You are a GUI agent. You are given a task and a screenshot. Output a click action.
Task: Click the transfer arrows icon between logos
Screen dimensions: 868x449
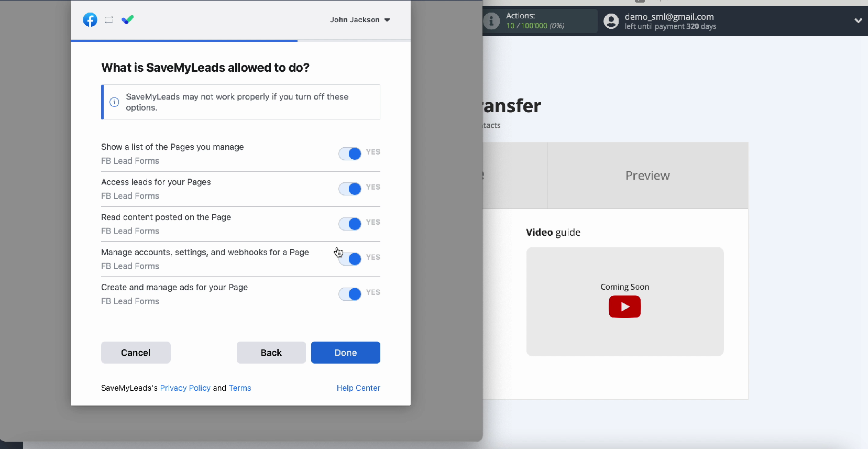(109, 20)
